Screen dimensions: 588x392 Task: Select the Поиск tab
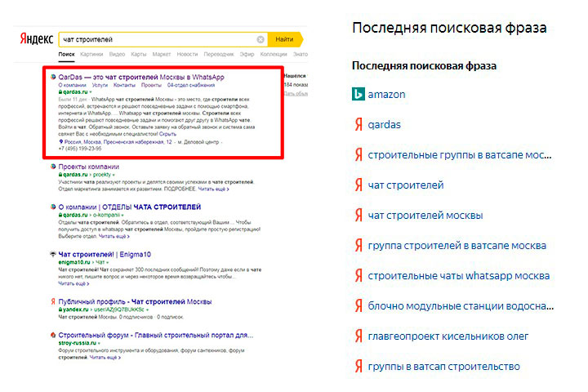pos(66,54)
